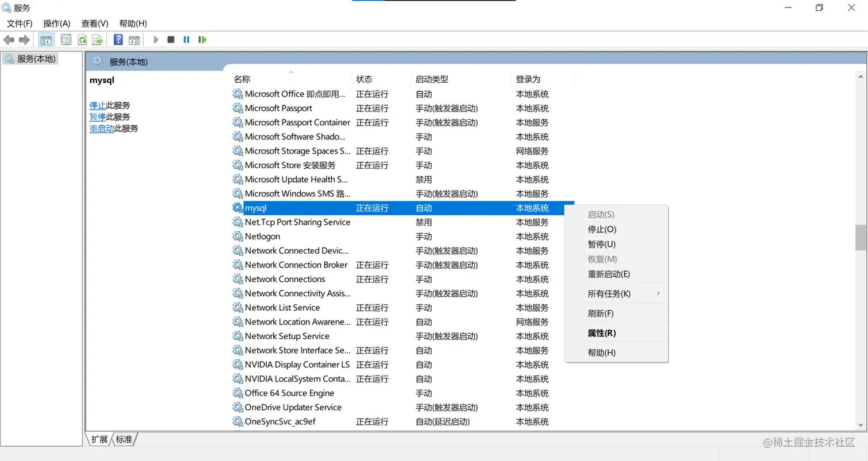Choose 暂停(U) in the context menu
The image size is (868, 461).
coord(617,244)
